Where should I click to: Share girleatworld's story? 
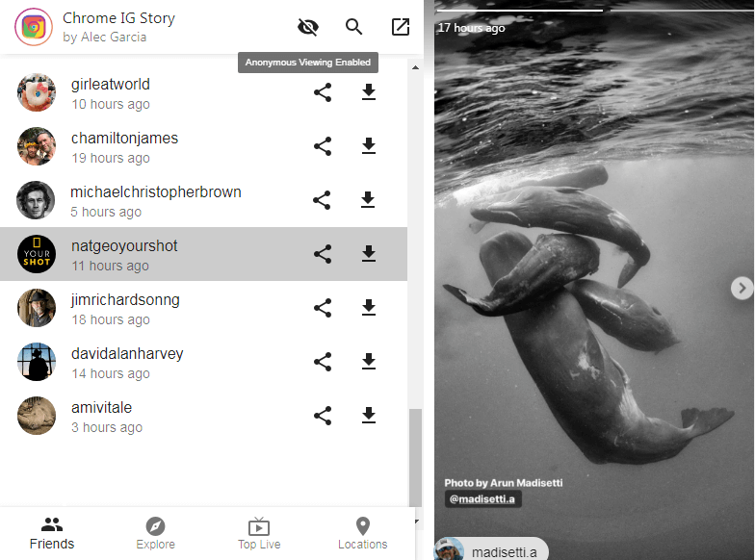click(323, 92)
